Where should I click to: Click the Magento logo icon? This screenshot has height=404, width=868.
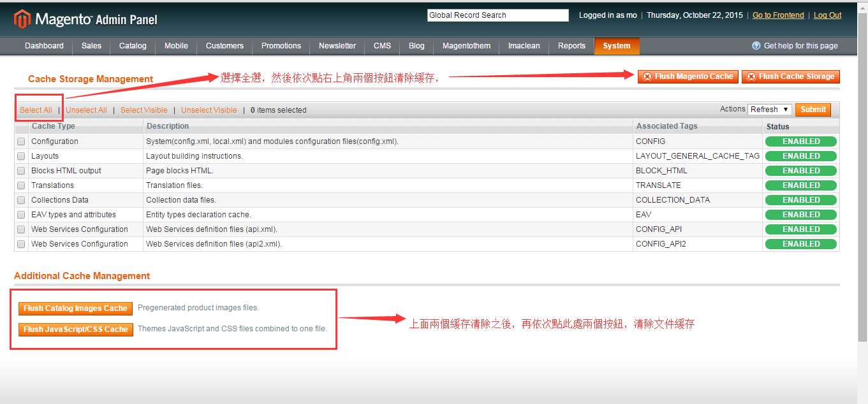(22, 19)
